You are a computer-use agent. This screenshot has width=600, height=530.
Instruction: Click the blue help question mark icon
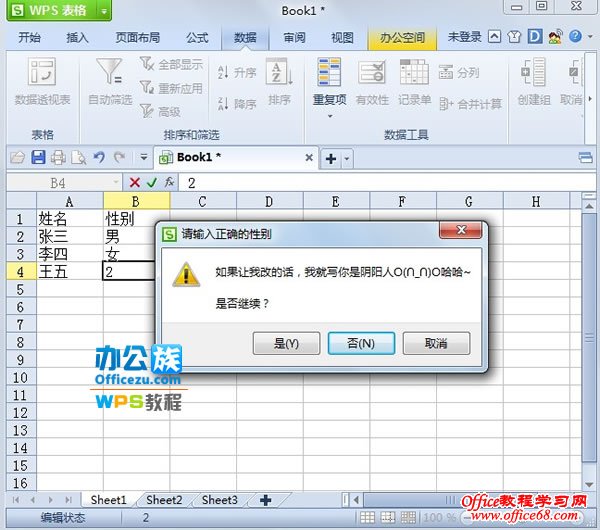coord(575,37)
